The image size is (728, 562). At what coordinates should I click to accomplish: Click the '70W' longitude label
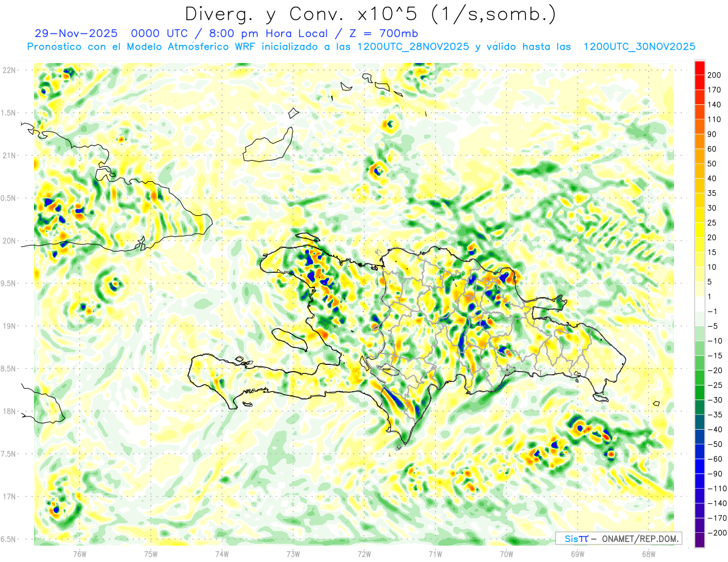(x=507, y=554)
